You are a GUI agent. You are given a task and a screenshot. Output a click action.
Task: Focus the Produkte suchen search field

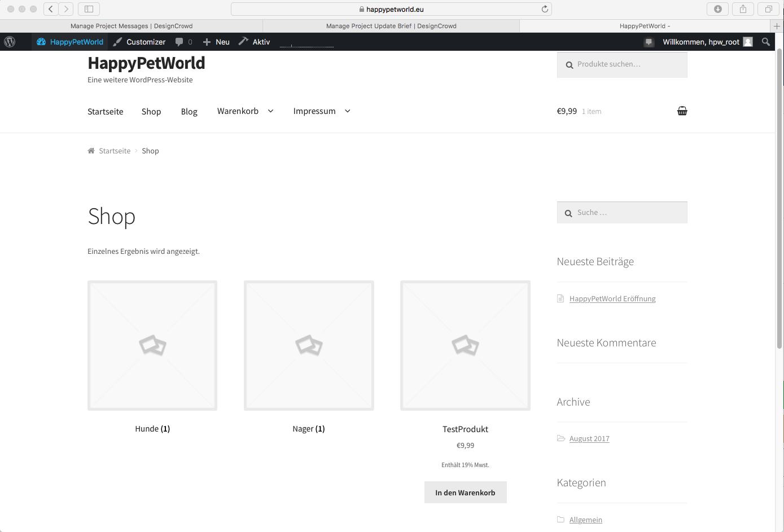pyautogui.click(x=622, y=65)
